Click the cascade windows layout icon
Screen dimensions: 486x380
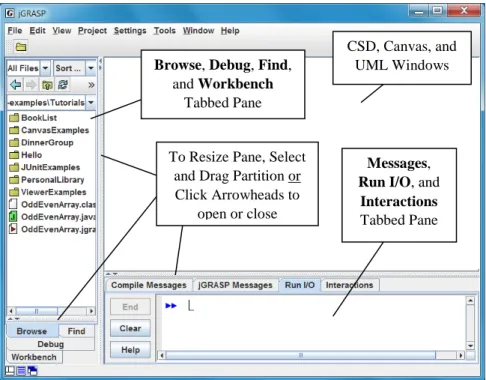(32, 371)
